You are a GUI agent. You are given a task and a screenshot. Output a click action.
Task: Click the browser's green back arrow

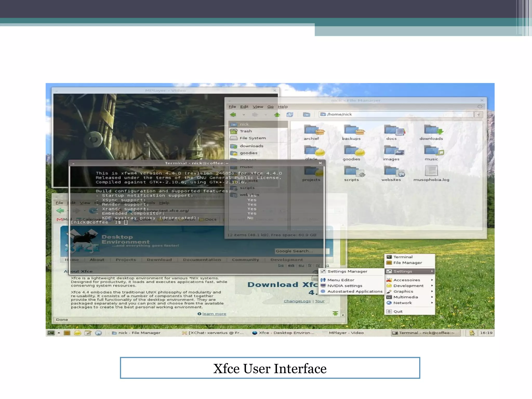[x=60, y=211]
